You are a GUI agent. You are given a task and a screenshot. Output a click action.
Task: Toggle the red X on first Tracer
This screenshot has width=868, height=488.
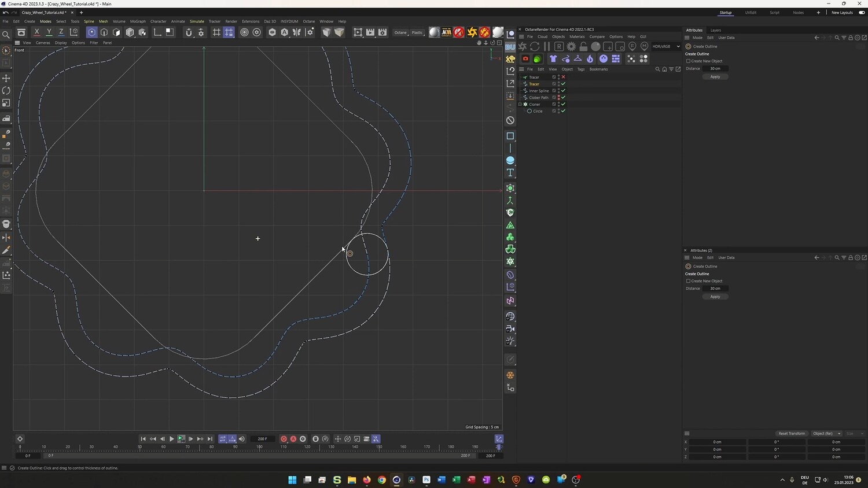563,77
